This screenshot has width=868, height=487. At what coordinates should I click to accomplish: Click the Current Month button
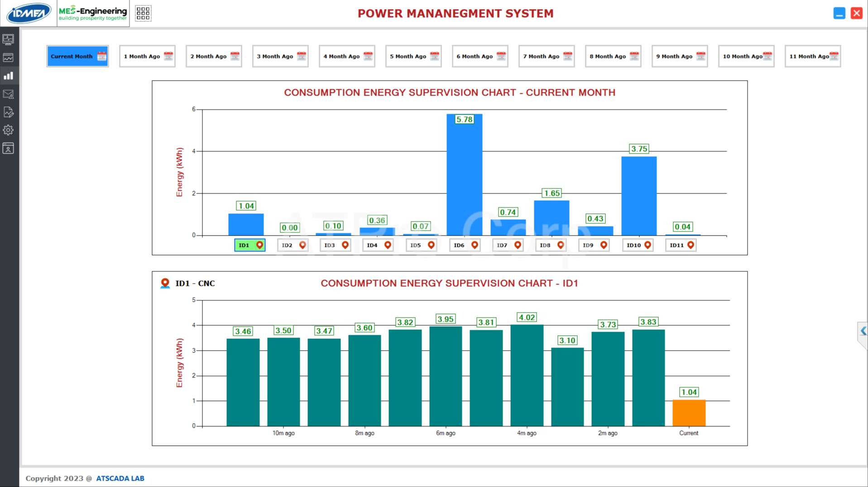pos(77,56)
